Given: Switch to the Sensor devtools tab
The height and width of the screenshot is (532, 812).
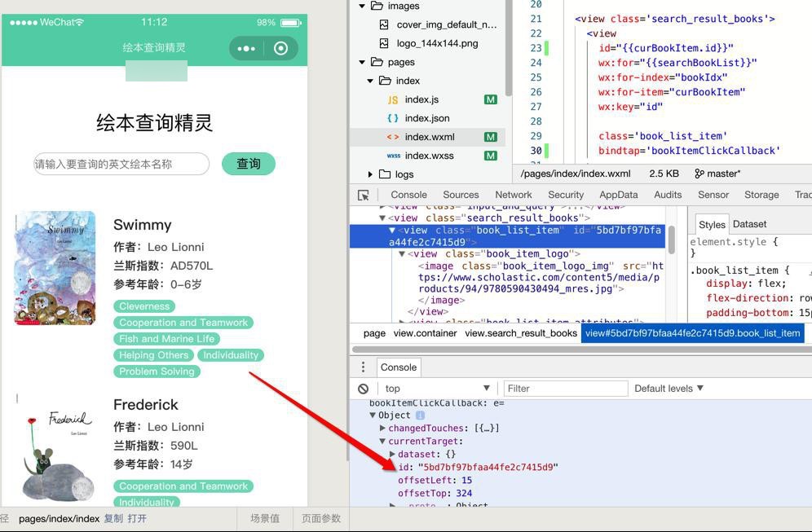Looking at the screenshot, I should (x=713, y=195).
